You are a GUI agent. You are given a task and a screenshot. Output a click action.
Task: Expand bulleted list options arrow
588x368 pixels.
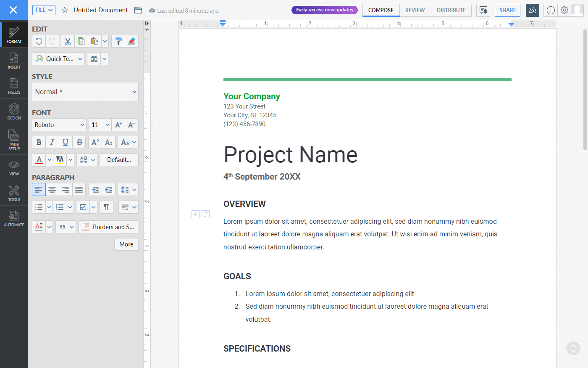[49, 207]
